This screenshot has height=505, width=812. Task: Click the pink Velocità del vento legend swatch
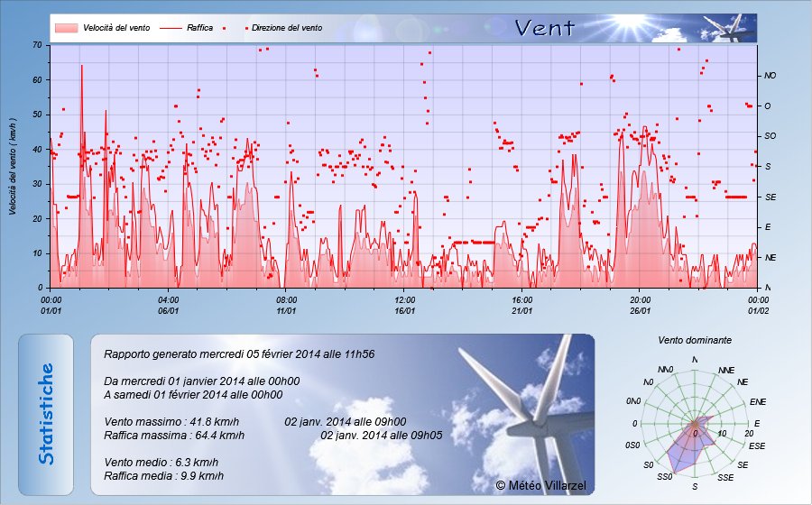(x=67, y=28)
